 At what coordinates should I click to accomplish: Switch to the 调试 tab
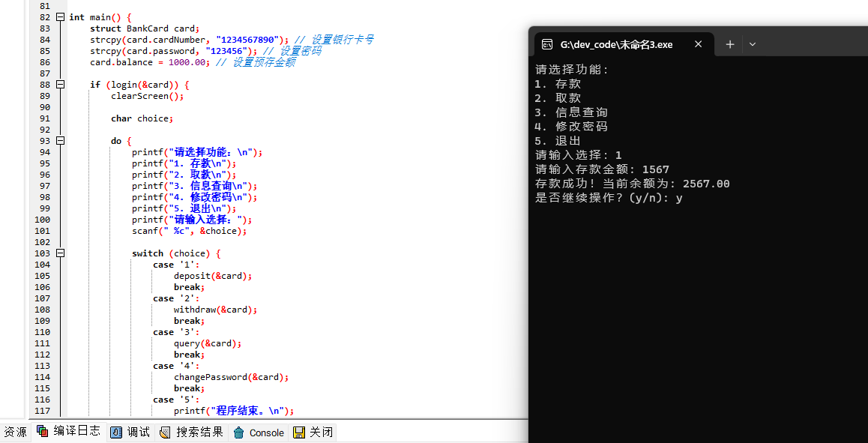[130, 432]
